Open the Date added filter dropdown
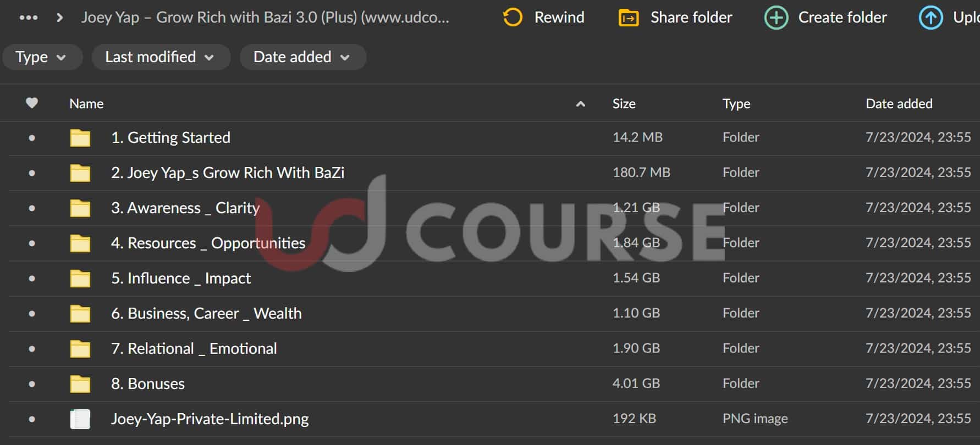980x445 pixels. point(302,57)
